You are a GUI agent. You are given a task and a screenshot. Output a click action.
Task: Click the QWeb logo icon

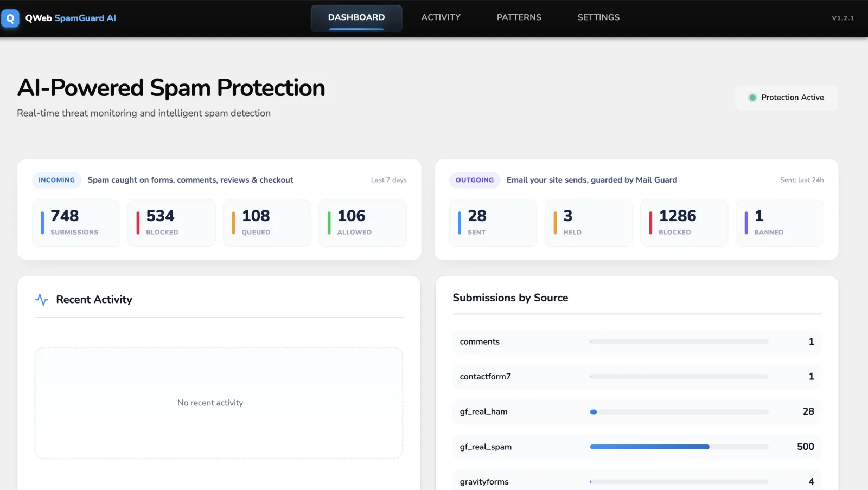10,18
